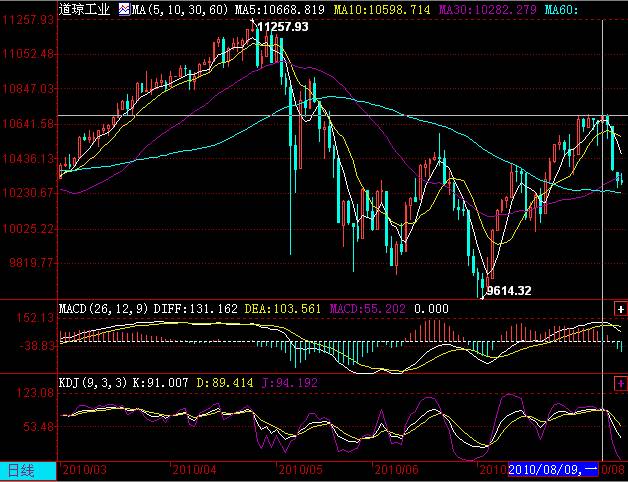The height and width of the screenshot is (482, 628).
Task: Click the 2010/08/09 crosshair date label
Action: point(553,469)
